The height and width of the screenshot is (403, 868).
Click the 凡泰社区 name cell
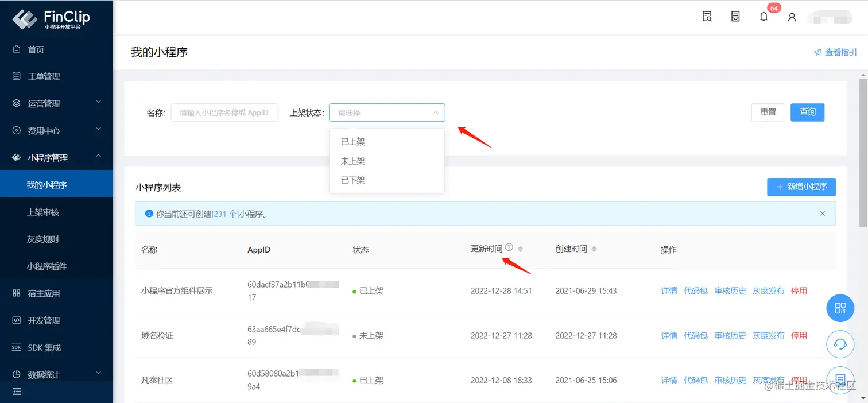[157, 380]
